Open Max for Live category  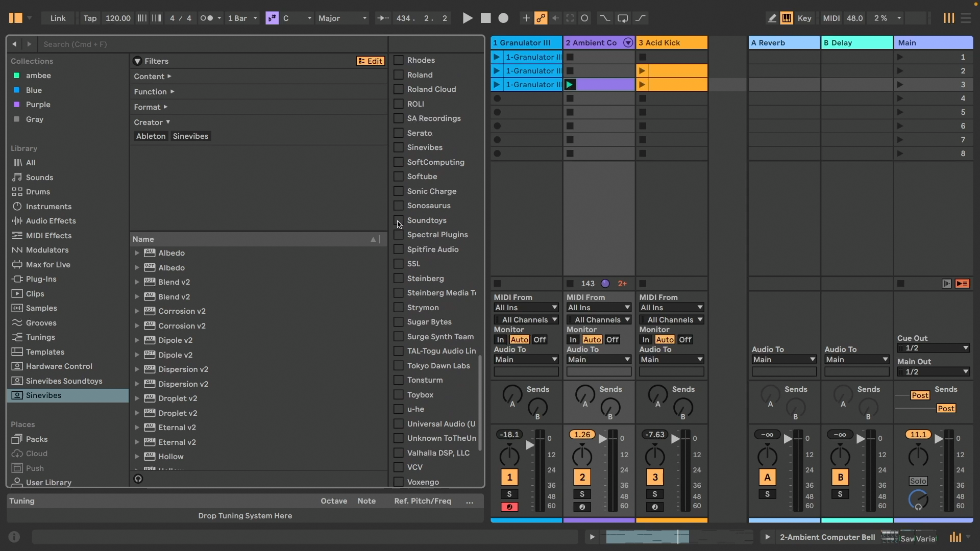[48, 264]
